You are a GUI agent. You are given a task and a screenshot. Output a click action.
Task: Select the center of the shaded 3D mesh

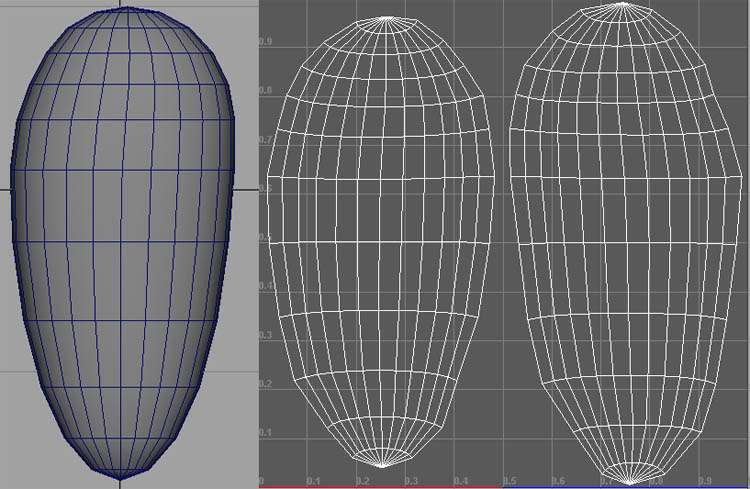(123, 240)
